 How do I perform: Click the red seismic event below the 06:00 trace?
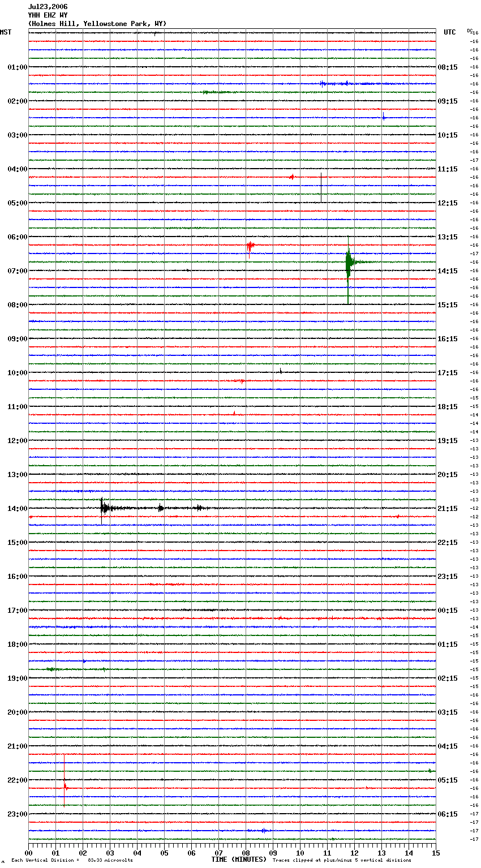pos(250,246)
